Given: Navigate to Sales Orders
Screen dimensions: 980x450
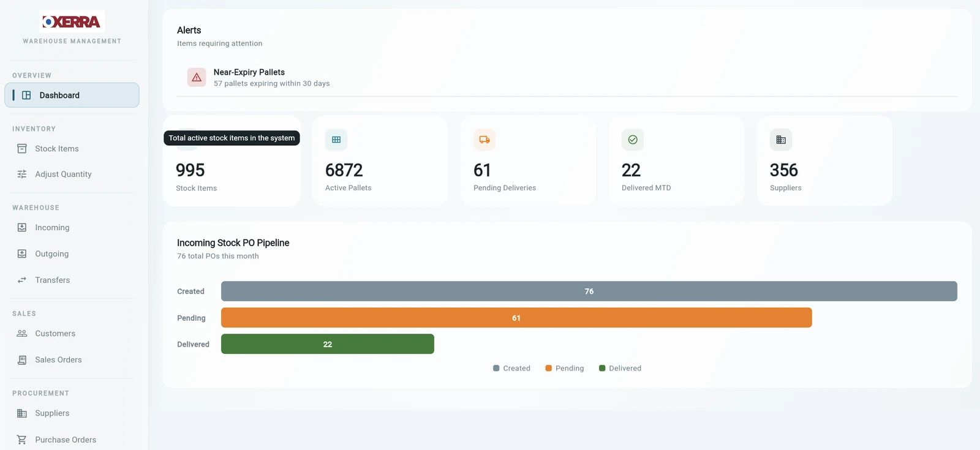Looking at the screenshot, I should (x=72, y=359).
